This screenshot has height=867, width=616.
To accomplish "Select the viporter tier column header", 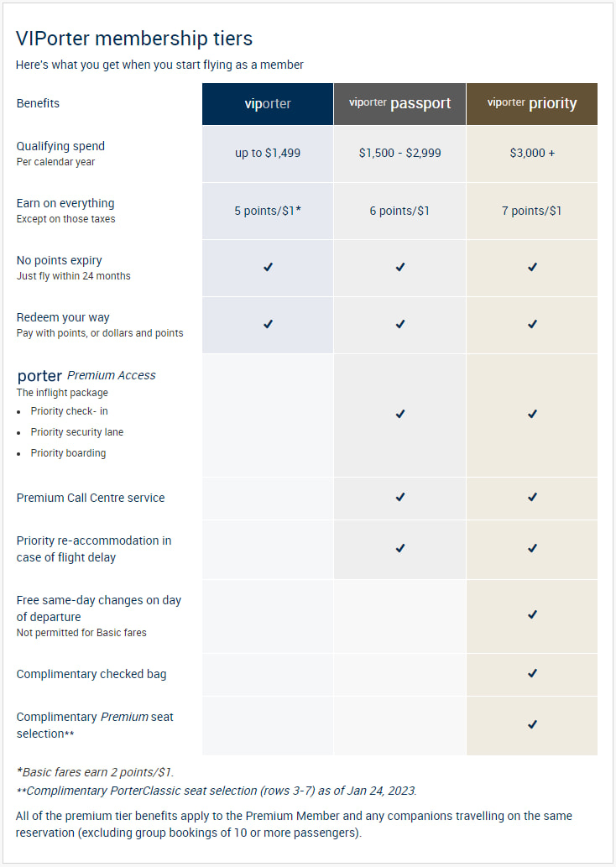I will pyautogui.click(x=268, y=104).
